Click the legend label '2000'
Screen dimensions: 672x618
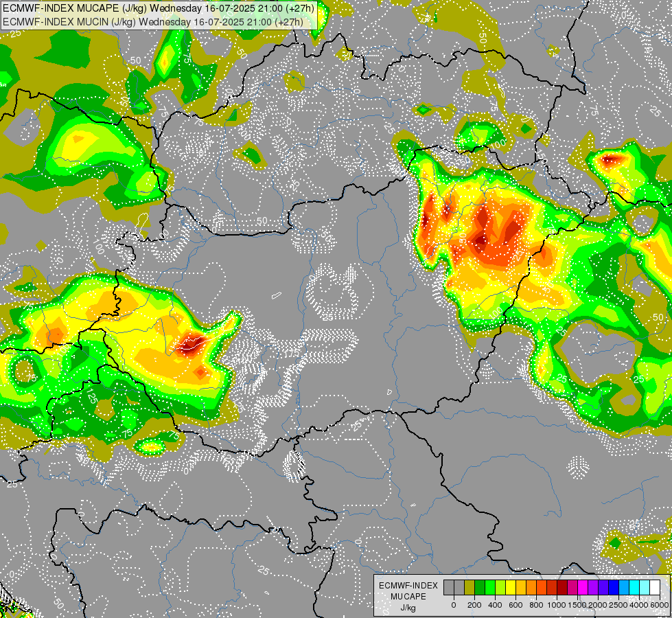click(x=598, y=605)
